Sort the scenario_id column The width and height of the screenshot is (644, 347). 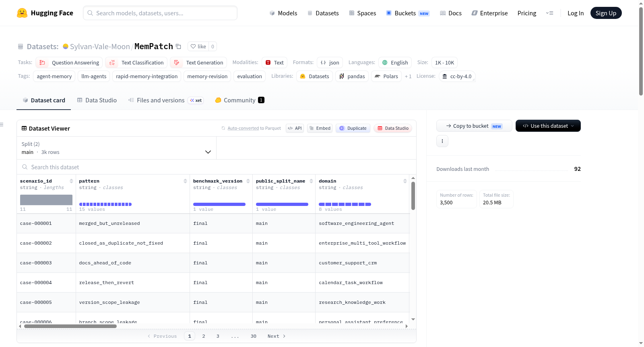(x=71, y=181)
